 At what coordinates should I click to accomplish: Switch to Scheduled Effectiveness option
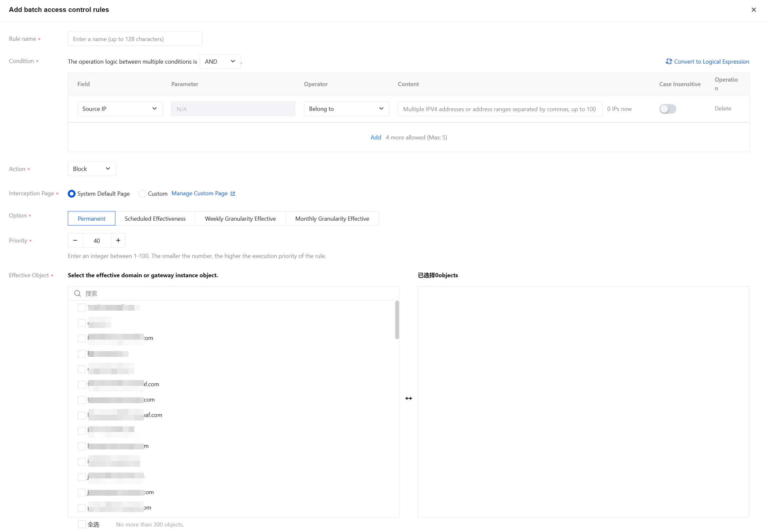(x=155, y=218)
